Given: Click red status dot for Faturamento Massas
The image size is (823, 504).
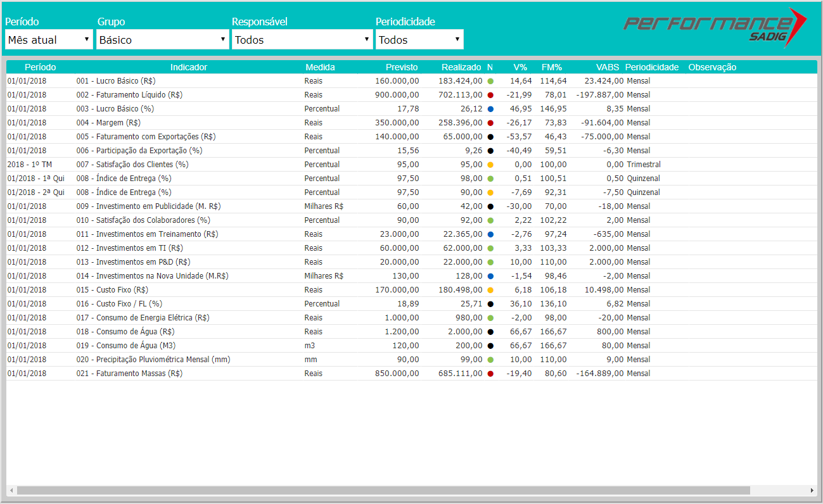Looking at the screenshot, I should pos(490,374).
